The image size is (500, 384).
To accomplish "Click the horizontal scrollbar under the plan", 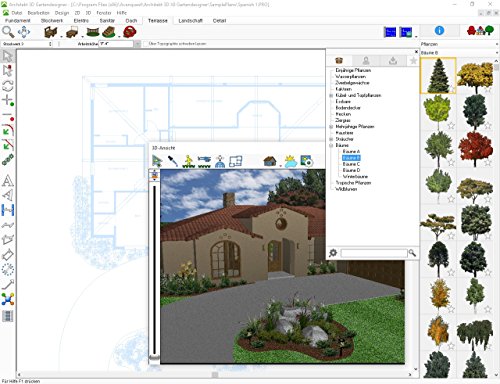I will click(215, 375).
